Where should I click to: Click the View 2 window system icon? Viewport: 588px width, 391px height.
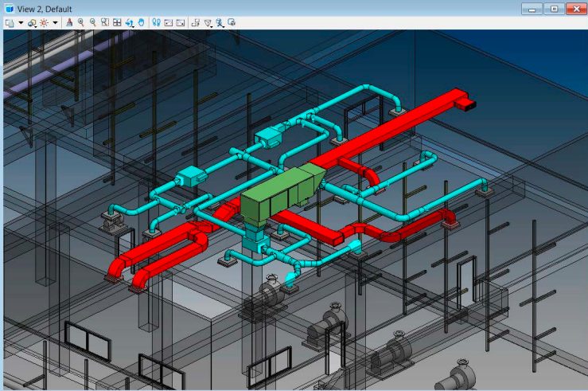point(9,8)
